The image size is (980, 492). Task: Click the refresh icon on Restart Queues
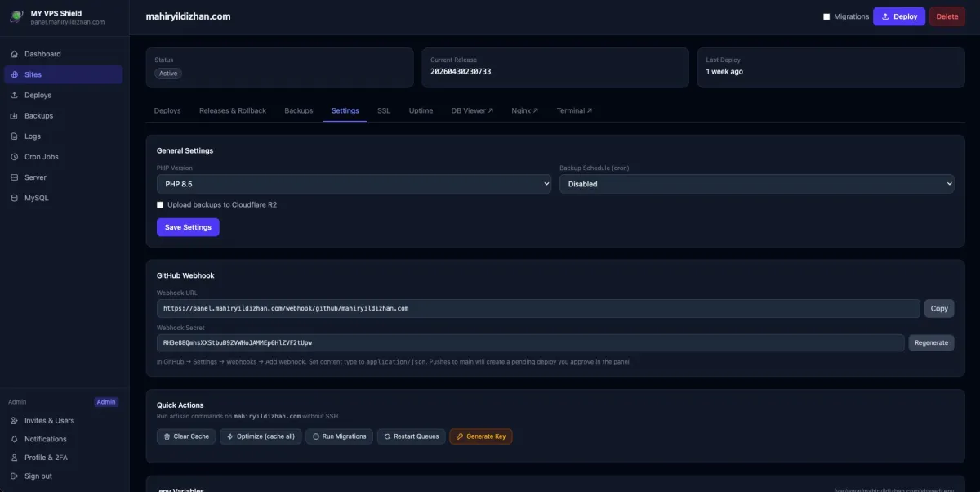(387, 436)
